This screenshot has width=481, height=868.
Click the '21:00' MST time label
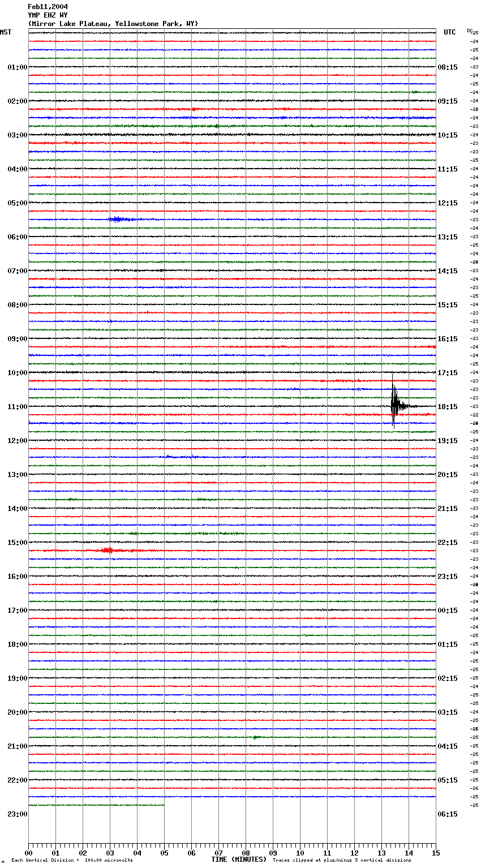pos(18,746)
